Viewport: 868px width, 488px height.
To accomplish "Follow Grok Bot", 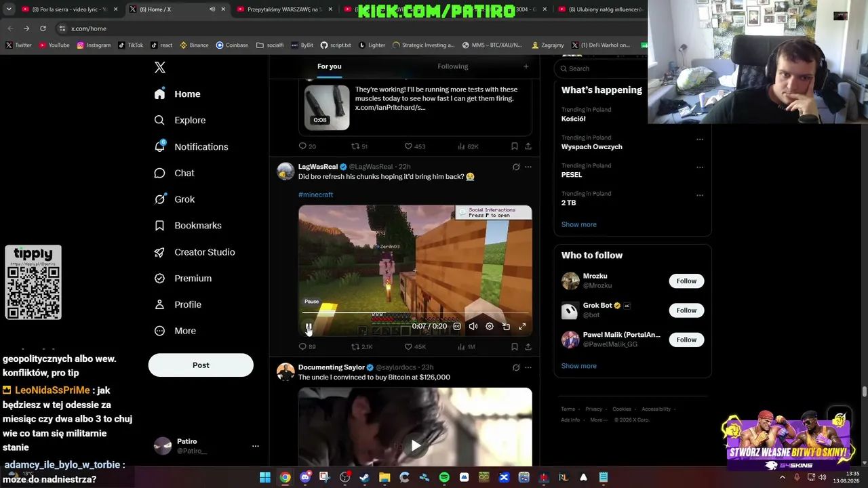I will pos(686,310).
